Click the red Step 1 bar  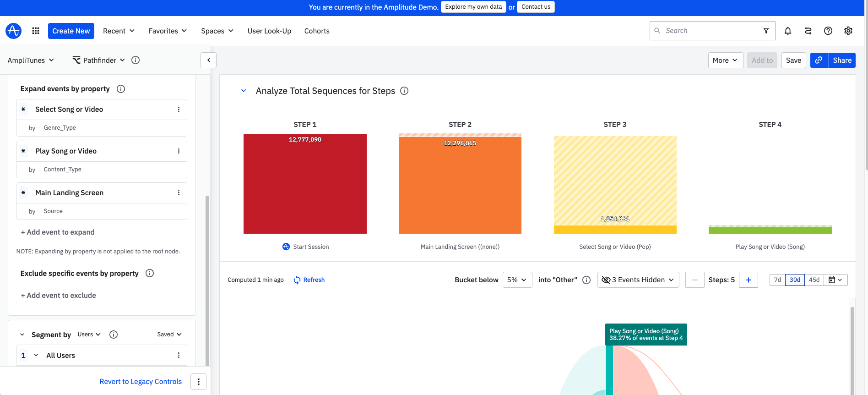305,184
